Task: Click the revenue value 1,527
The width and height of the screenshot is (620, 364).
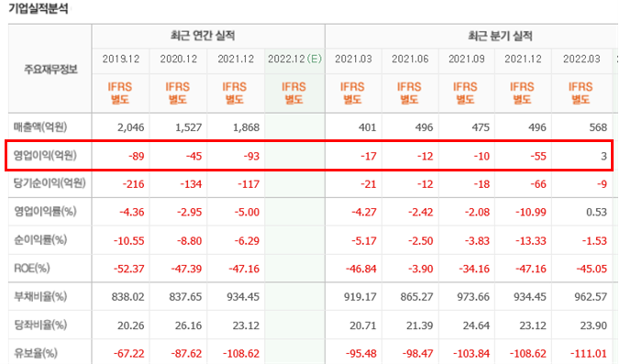Action: coord(188,127)
